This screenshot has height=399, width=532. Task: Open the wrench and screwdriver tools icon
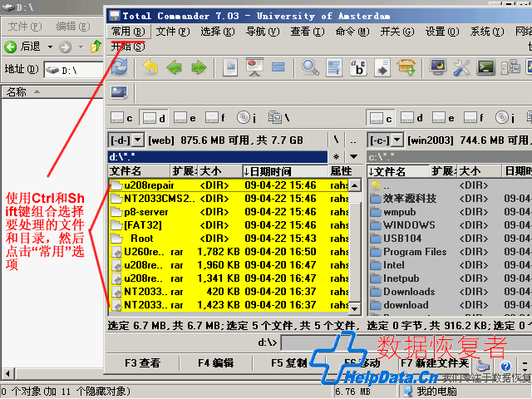(x=462, y=67)
